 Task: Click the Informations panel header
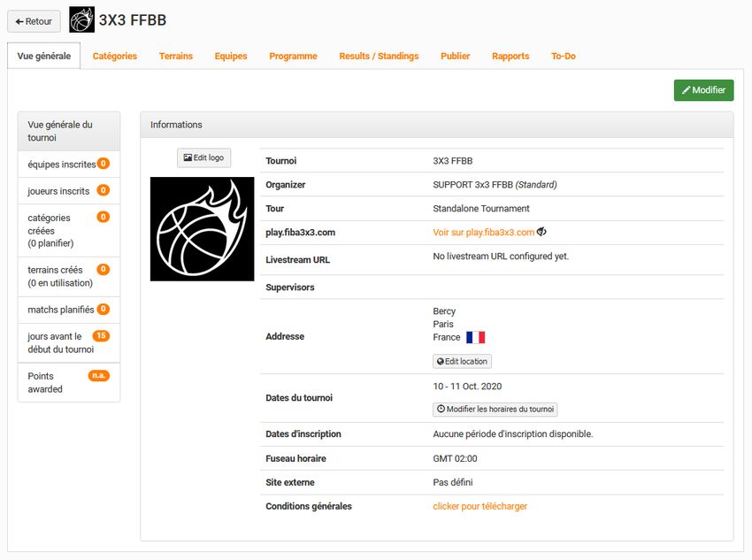click(x=437, y=125)
